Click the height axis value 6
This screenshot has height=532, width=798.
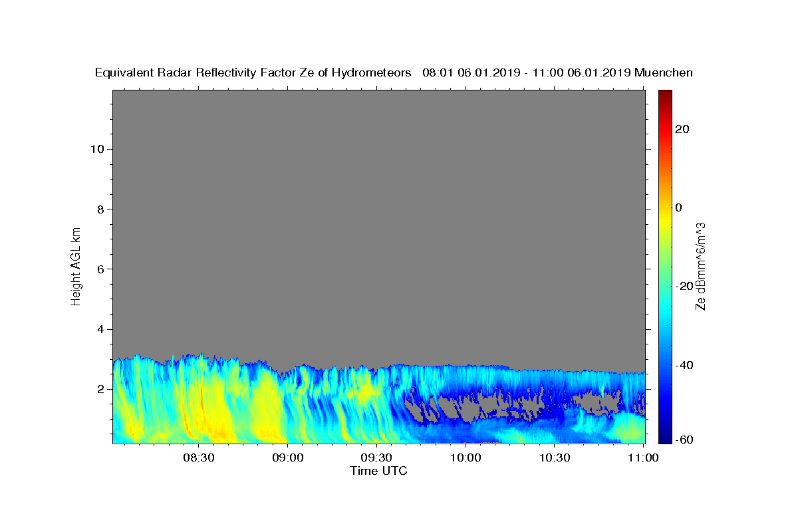click(x=100, y=269)
